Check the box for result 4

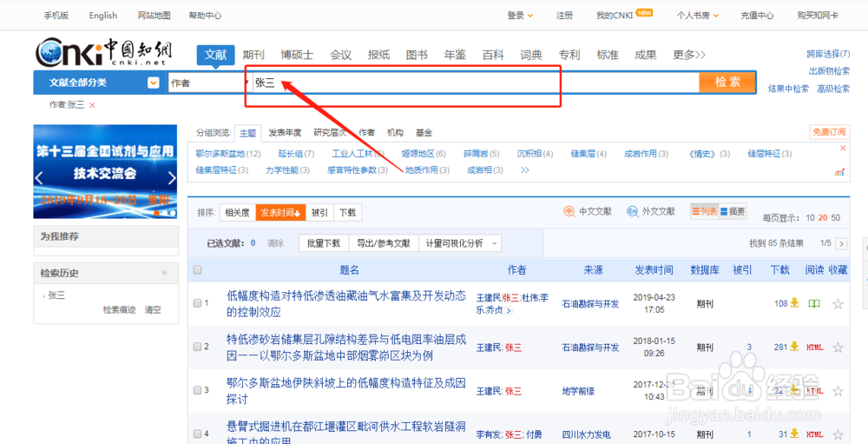[197, 434]
